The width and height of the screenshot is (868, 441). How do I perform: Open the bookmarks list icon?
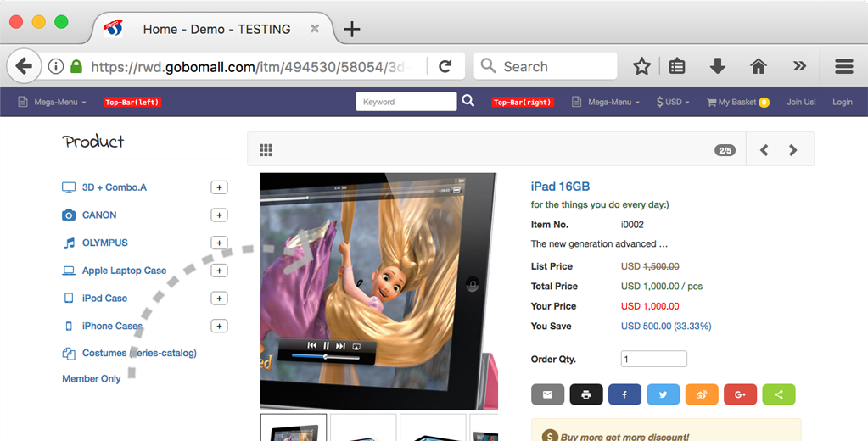tap(677, 66)
